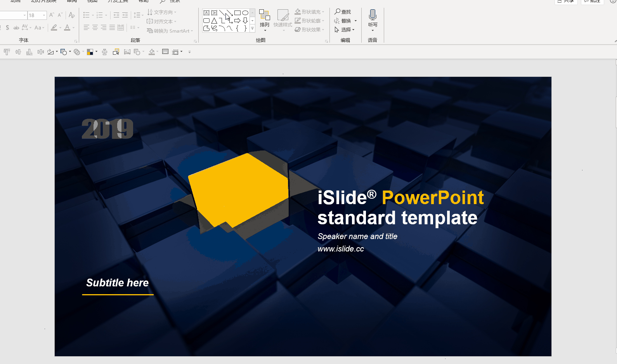Screen dimensions: 617x364
Task: Select the 'Subtitle here' text on slide
Action: click(118, 283)
